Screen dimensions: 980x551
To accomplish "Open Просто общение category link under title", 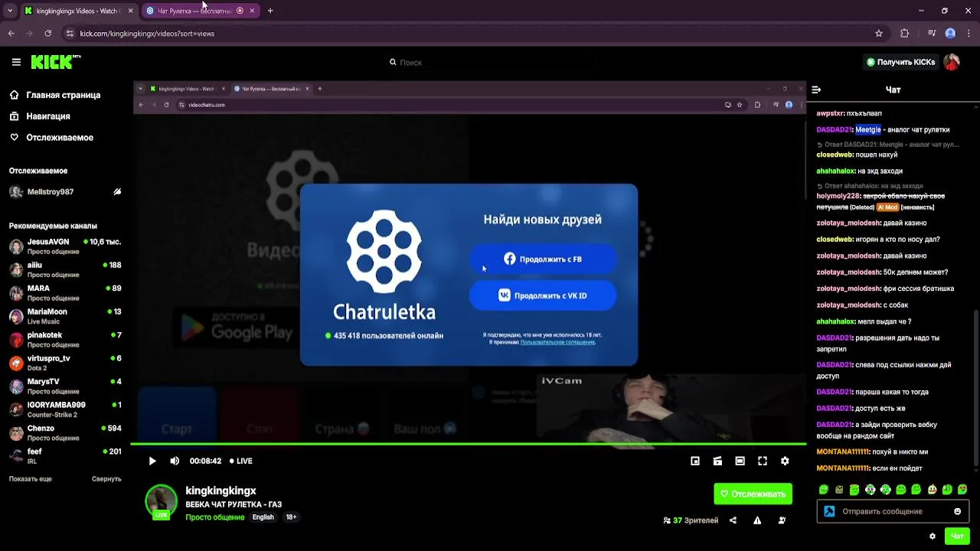I will (214, 517).
